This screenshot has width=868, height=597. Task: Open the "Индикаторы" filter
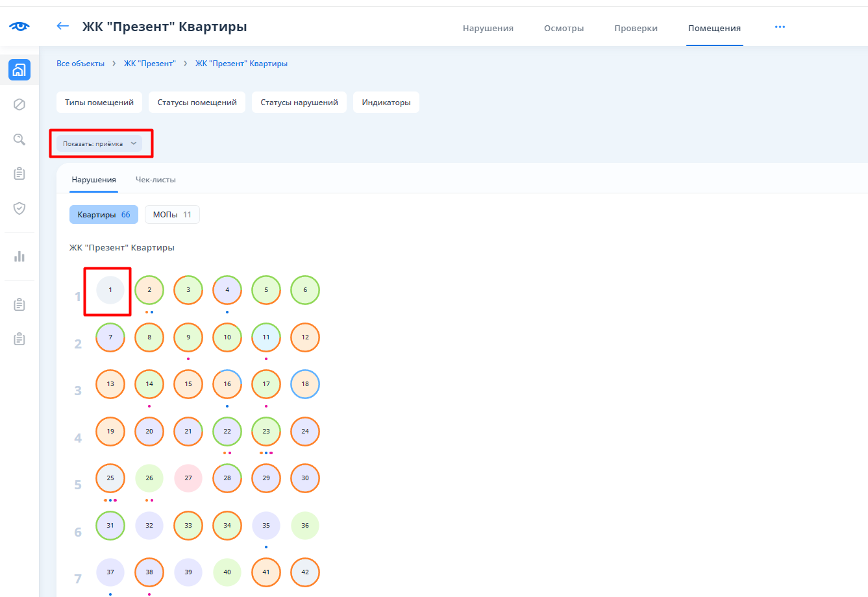(386, 103)
